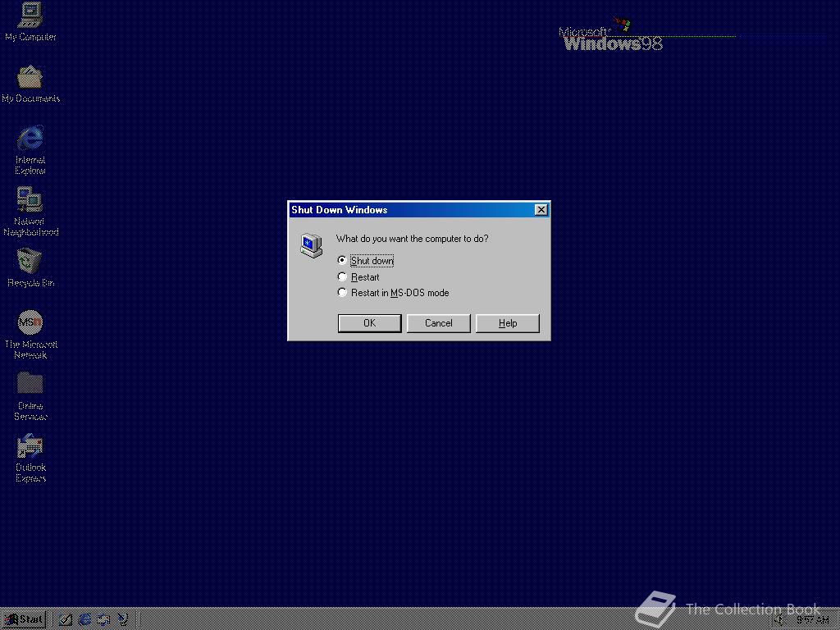Click the View Channels quick launch icon
Screen dimensions: 840x630
click(123, 620)
